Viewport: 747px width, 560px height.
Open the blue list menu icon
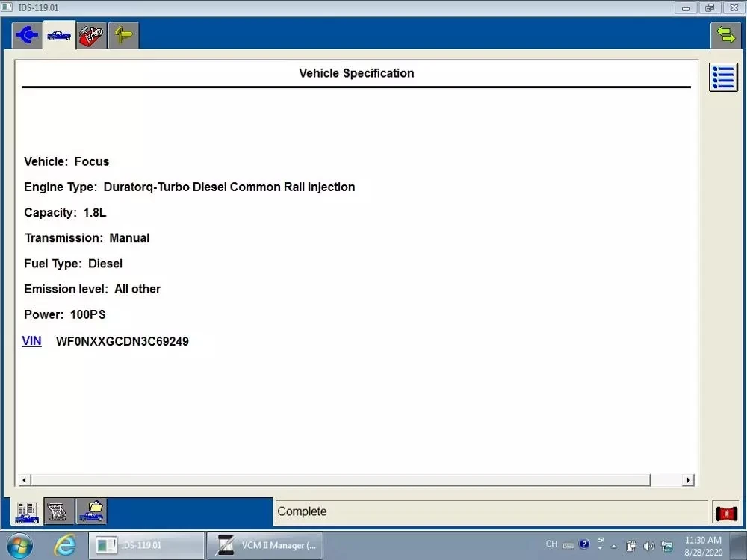tap(723, 77)
